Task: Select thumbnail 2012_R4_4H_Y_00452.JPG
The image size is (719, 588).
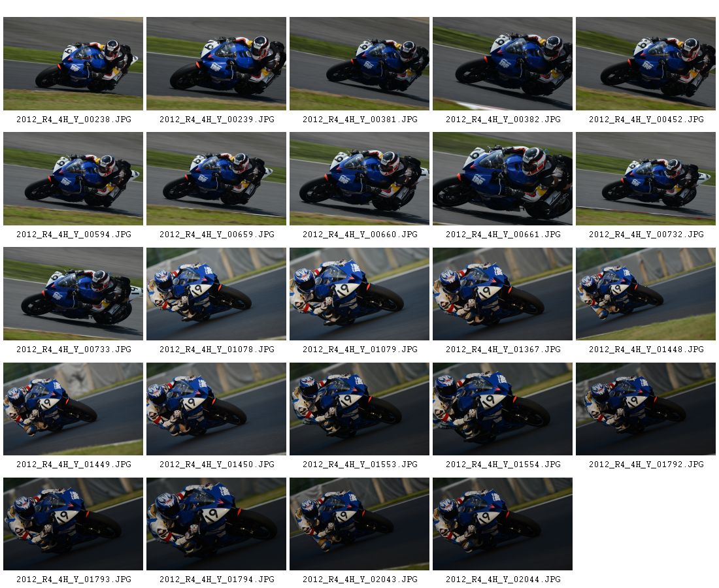Action: 646,64
